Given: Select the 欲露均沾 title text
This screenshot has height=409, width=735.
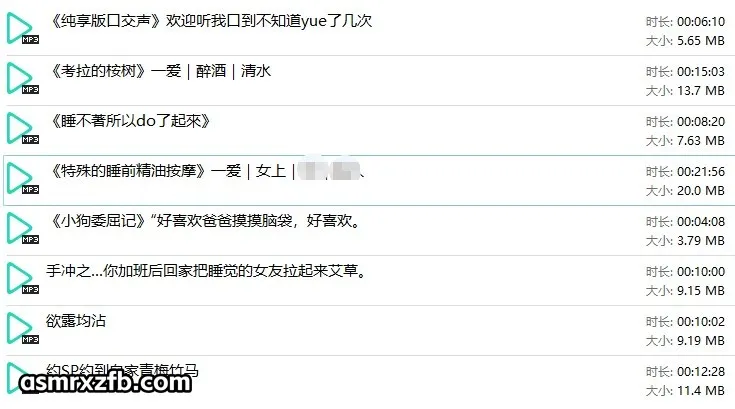Looking at the screenshot, I should 76,321.
